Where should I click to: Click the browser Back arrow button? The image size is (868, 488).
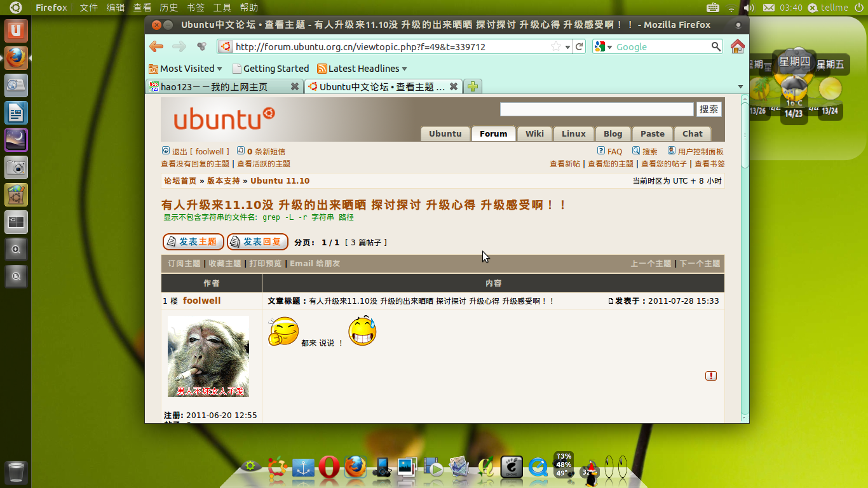click(x=156, y=46)
